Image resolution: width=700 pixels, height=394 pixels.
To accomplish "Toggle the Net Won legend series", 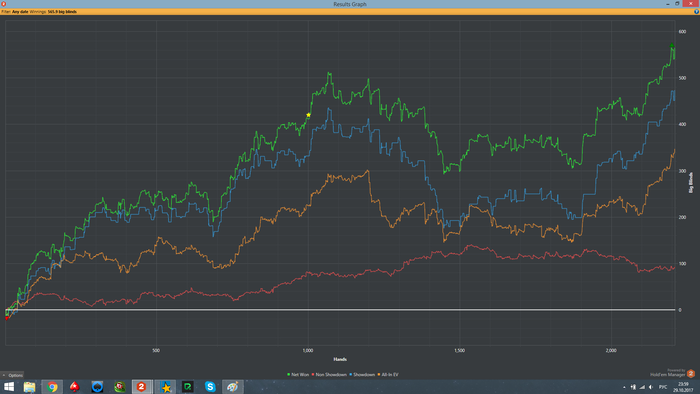I will coord(298,374).
